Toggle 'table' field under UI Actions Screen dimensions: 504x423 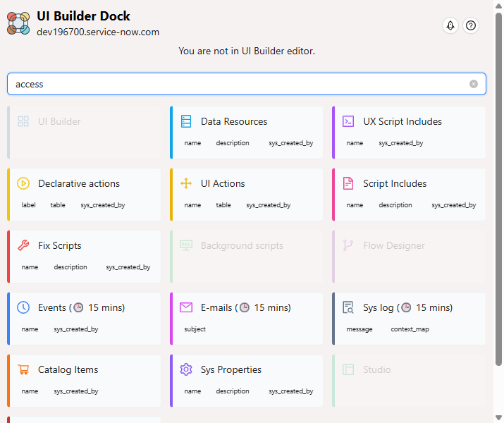pos(223,205)
